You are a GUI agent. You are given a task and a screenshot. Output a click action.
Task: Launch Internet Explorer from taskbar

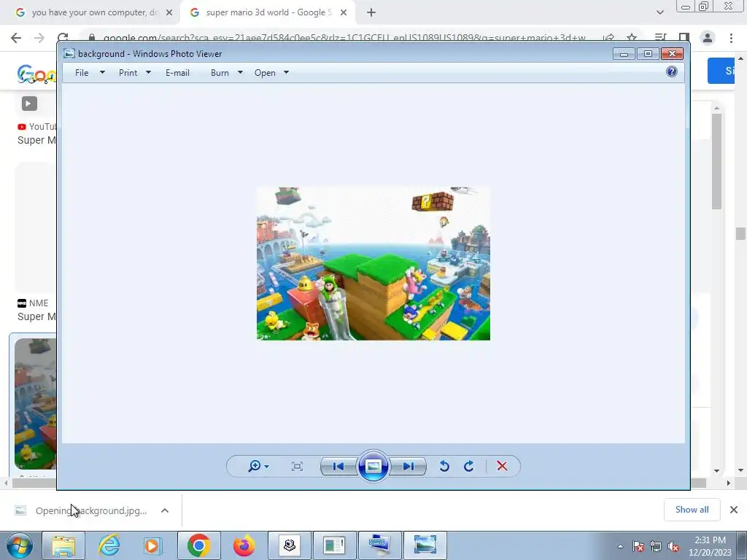click(x=109, y=545)
